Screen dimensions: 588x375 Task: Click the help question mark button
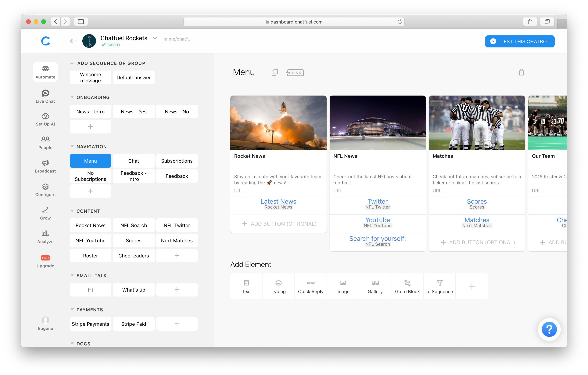549,329
